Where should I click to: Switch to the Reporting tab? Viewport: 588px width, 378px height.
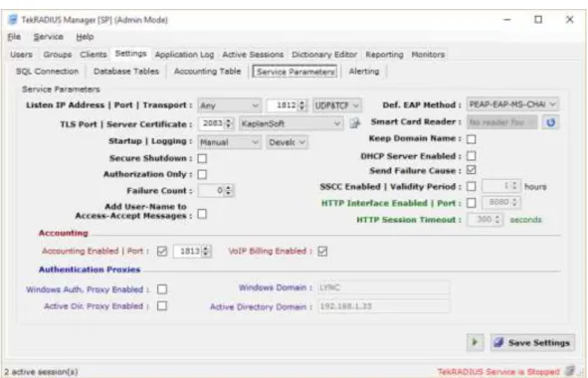(x=384, y=55)
